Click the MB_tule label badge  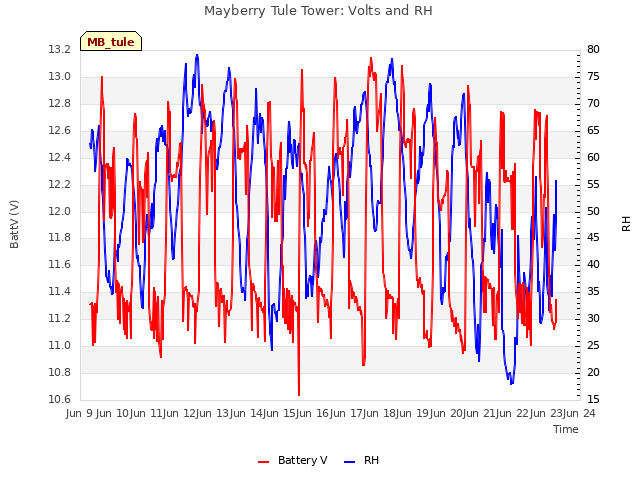[x=111, y=41]
